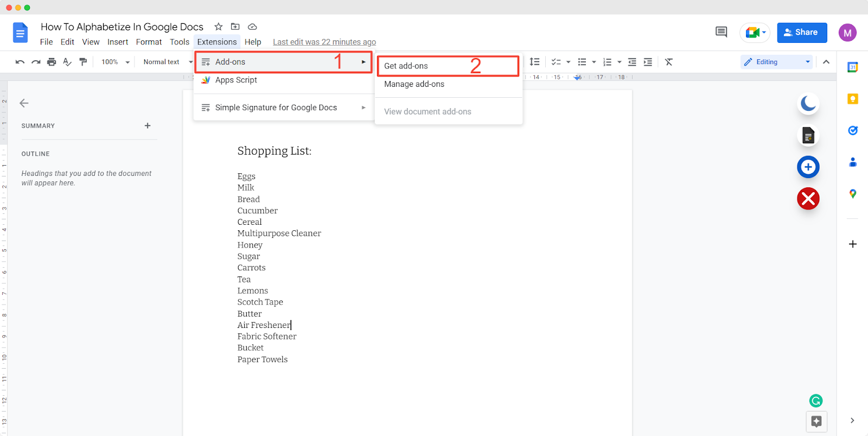Expand the numbered list options arrow

point(620,62)
